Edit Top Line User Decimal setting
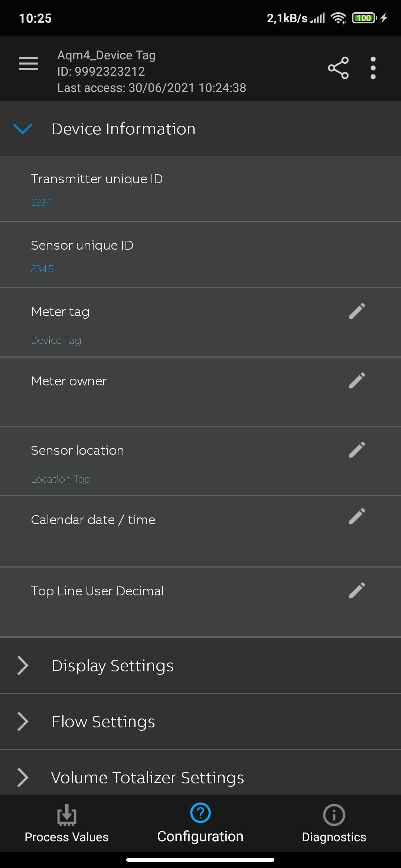This screenshot has width=401, height=868. pyautogui.click(x=357, y=591)
